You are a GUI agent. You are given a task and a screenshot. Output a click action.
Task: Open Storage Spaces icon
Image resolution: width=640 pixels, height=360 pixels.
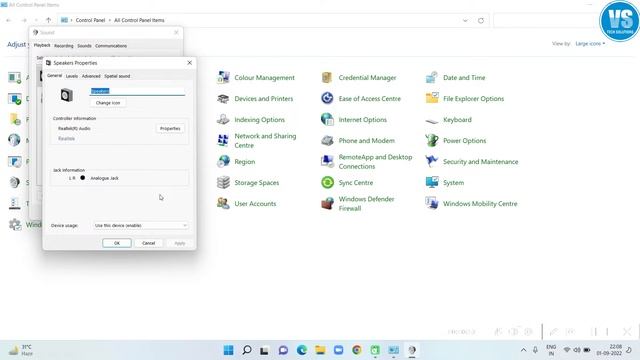coord(223,182)
